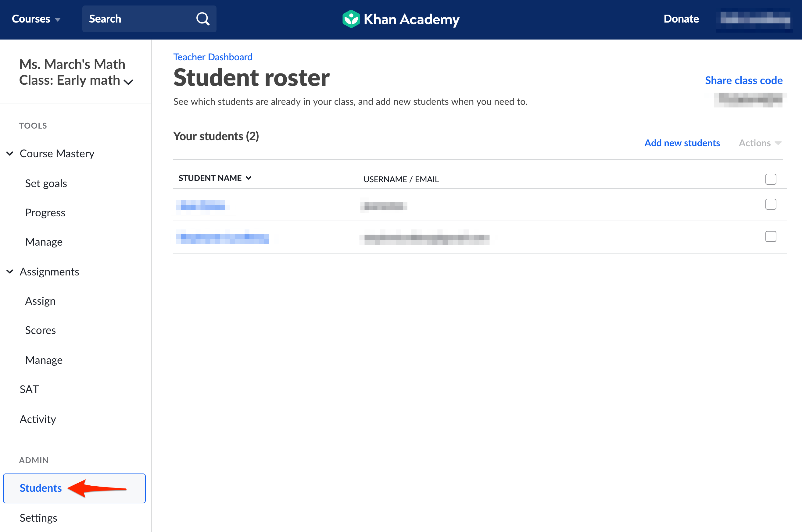Click the Khan Academy leaf logo
Viewport: 802px width, 532px height.
351,19
